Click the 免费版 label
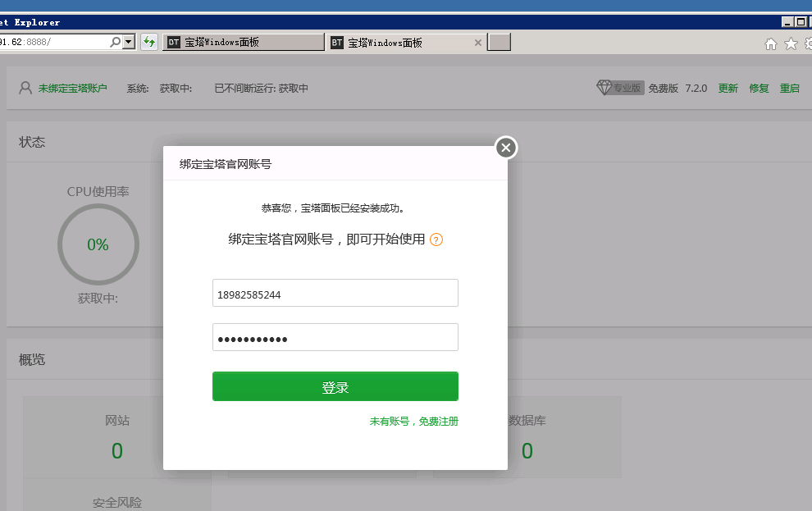 (663, 89)
